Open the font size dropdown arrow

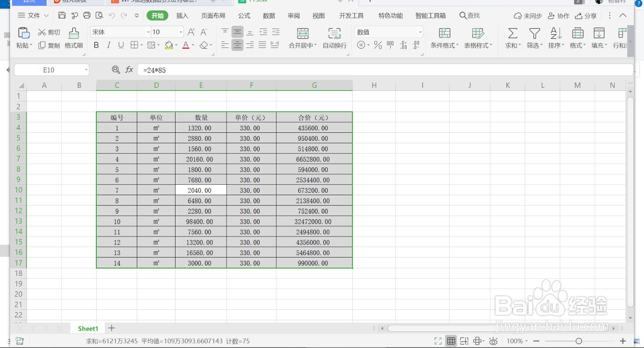click(181, 32)
